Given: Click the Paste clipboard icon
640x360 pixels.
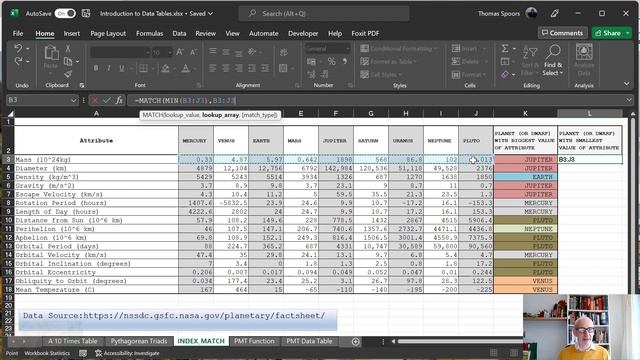Looking at the screenshot, I should 51,53.
